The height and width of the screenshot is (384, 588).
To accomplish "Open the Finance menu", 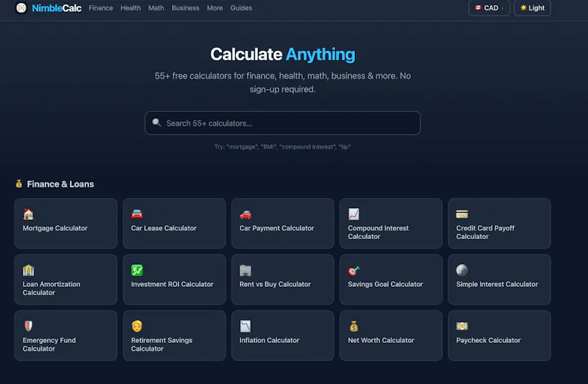I will coord(101,8).
